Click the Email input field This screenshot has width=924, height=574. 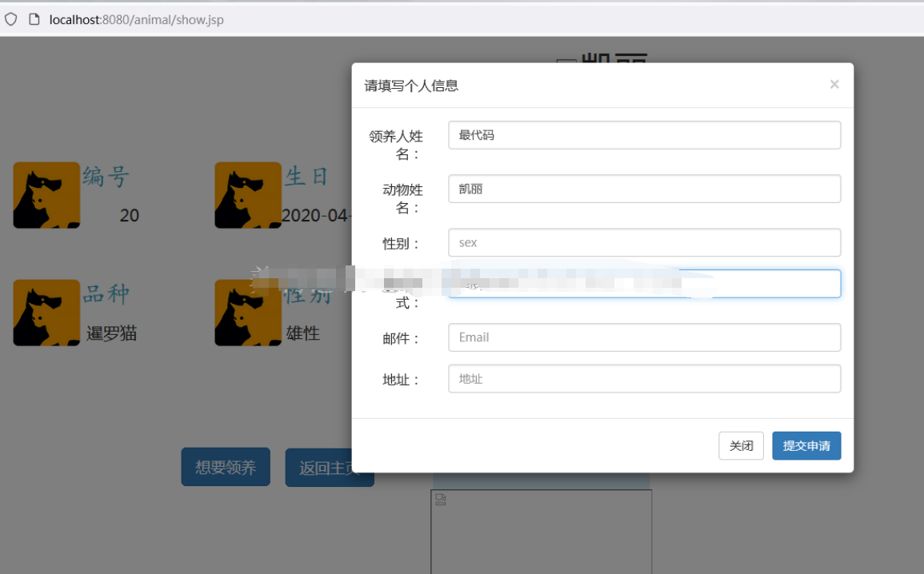(644, 337)
